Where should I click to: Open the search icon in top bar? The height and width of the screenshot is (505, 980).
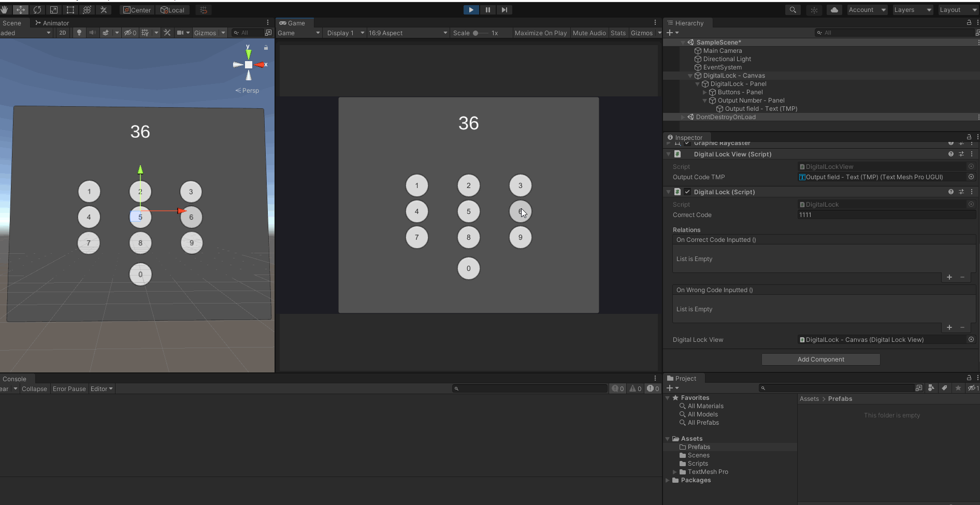(x=792, y=10)
